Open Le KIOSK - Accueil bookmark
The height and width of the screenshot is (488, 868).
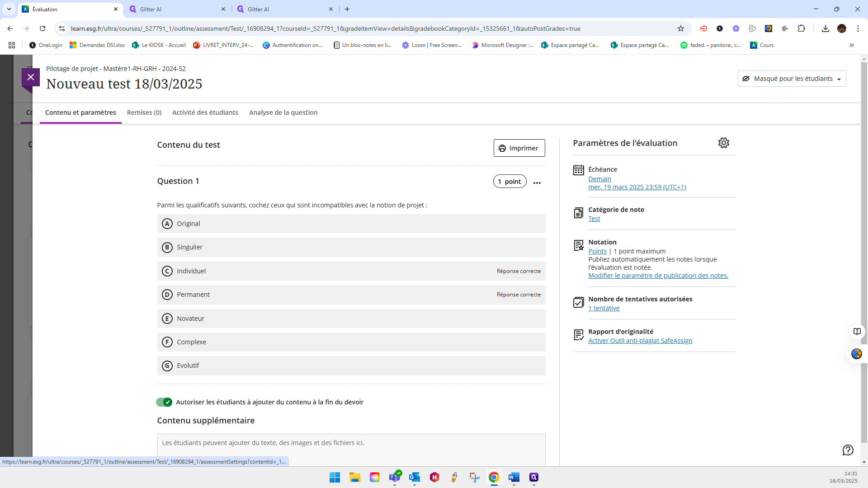[159, 45]
